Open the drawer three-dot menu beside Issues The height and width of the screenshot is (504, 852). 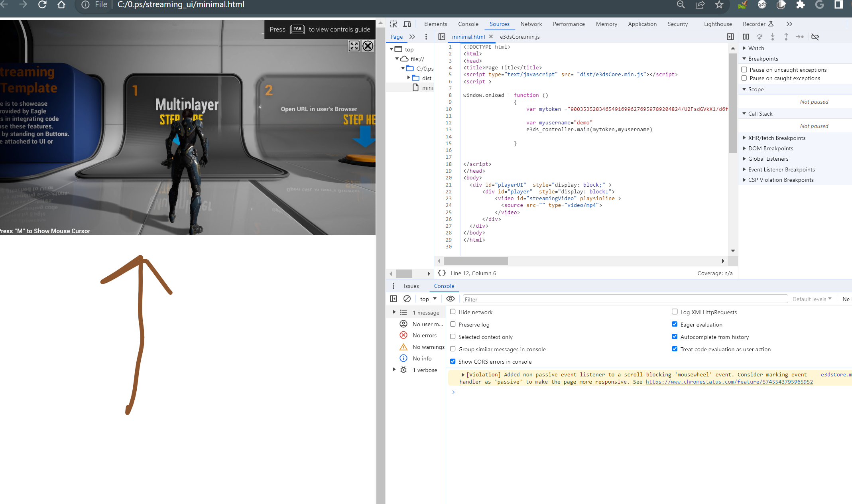pyautogui.click(x=394, y=286)
